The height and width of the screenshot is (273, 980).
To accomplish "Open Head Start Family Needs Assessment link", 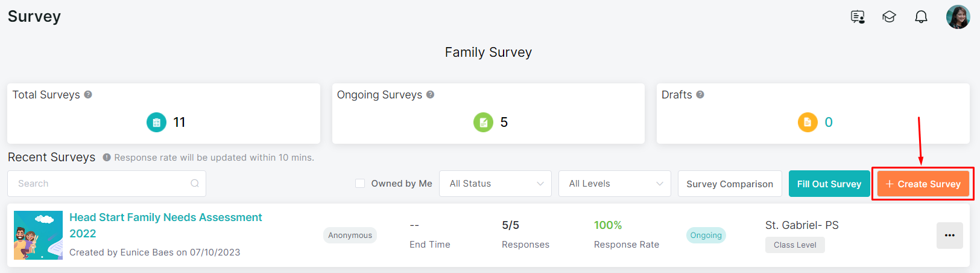I will [x=165, y=217].
